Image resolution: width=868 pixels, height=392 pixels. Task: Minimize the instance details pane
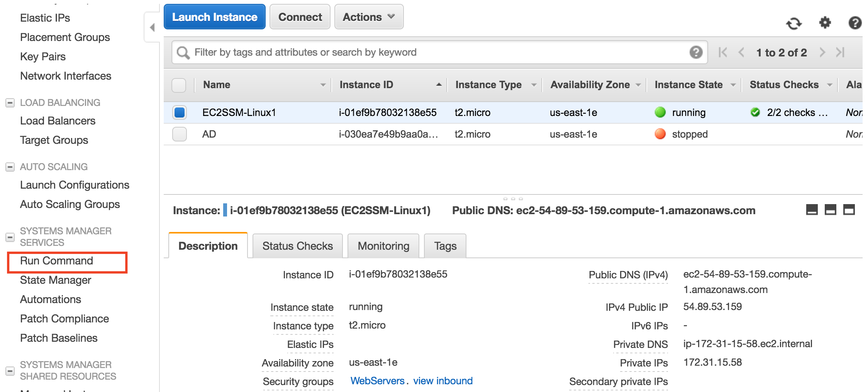point(812,210)
